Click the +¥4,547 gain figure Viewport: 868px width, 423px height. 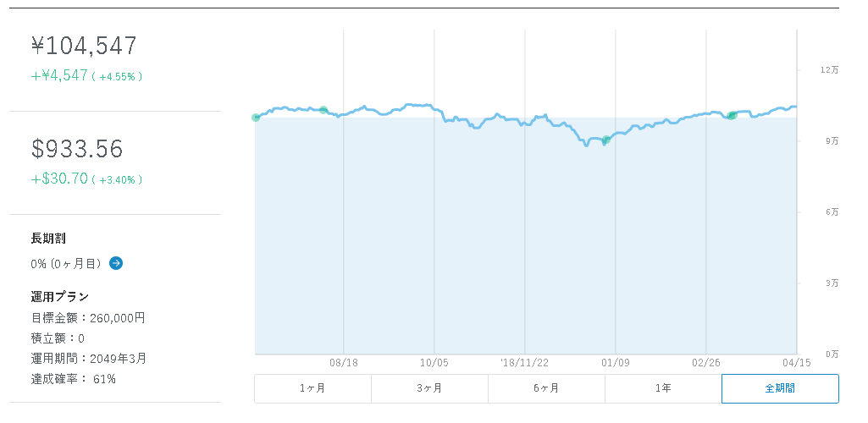(59, 75)
